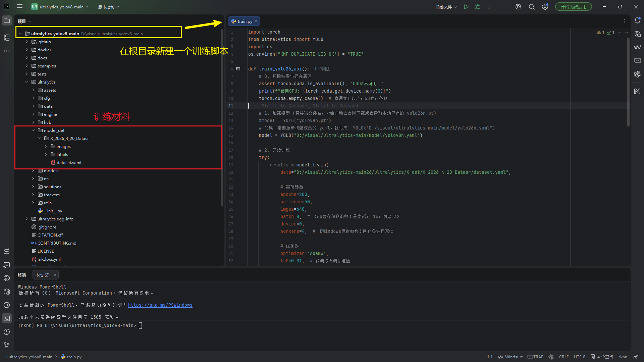Expand the images folder
The width and height of the screenshot is (644, 362).
pyautogui.click(x=46, y=146)
